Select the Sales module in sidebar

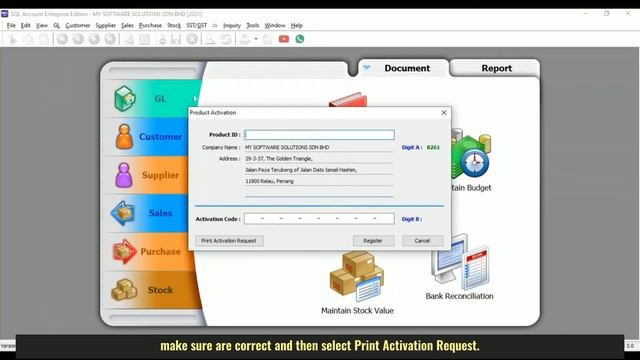tap(149, 213)
